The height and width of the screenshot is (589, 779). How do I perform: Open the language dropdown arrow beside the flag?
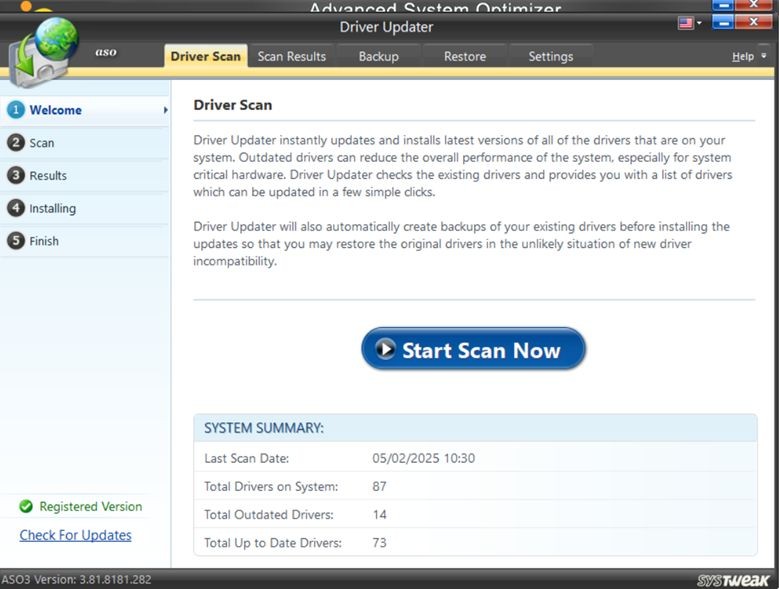(700, 23)
